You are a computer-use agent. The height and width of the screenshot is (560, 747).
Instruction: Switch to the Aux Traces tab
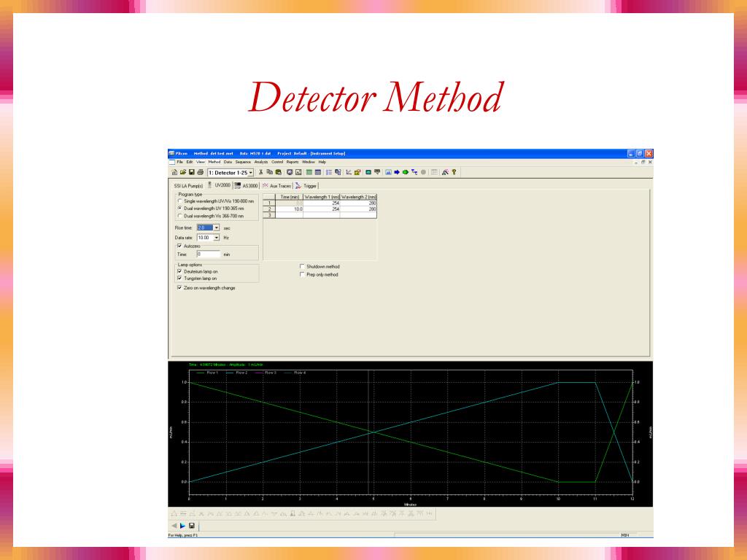pos(276,186)
